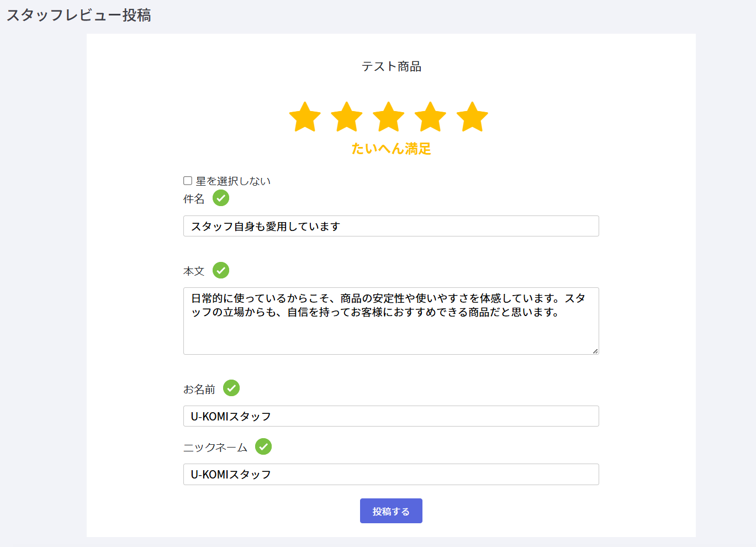This screenshot has height=547, width=756.
Task: Click the fifth star for top rating
Action: point(472,117)
